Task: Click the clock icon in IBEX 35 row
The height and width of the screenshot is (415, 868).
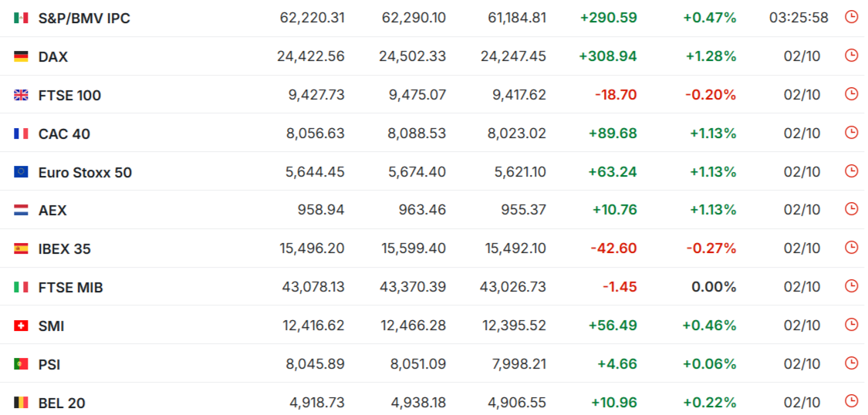Action: [851, 248]
